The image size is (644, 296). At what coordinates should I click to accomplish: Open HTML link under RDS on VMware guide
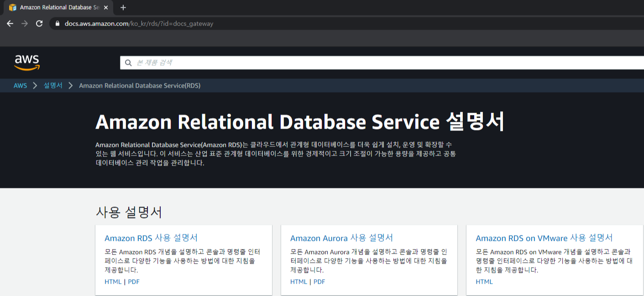484,282
